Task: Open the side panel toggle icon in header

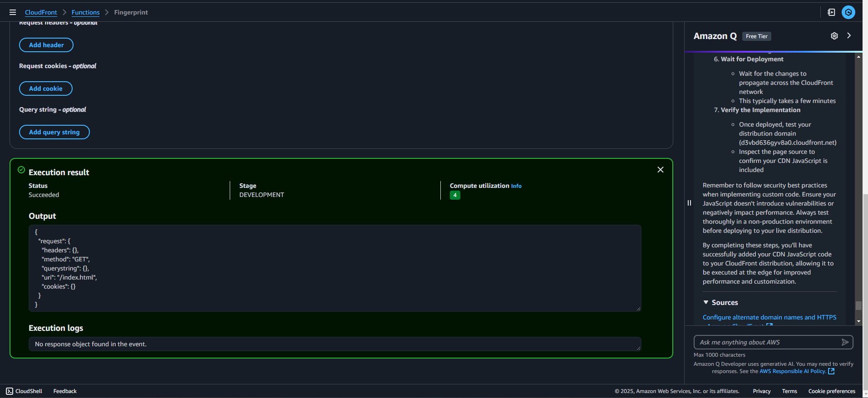Action: (x=831, y=12)
